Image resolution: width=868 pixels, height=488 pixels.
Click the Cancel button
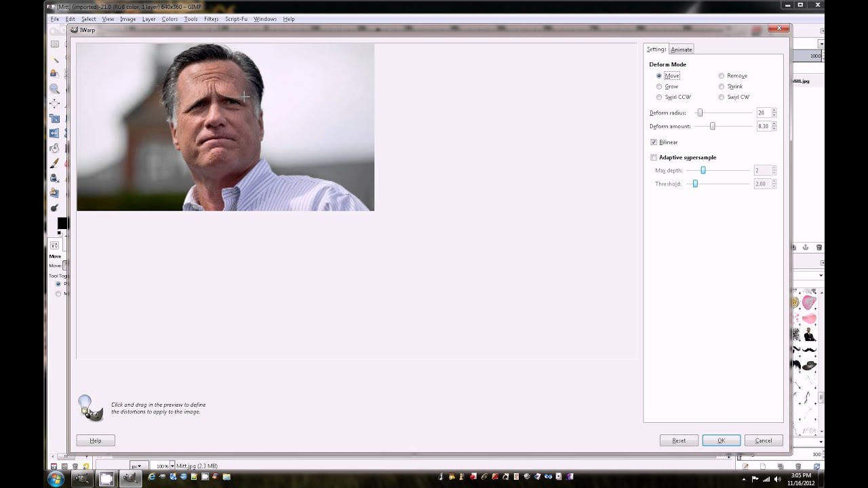[764, 441]
